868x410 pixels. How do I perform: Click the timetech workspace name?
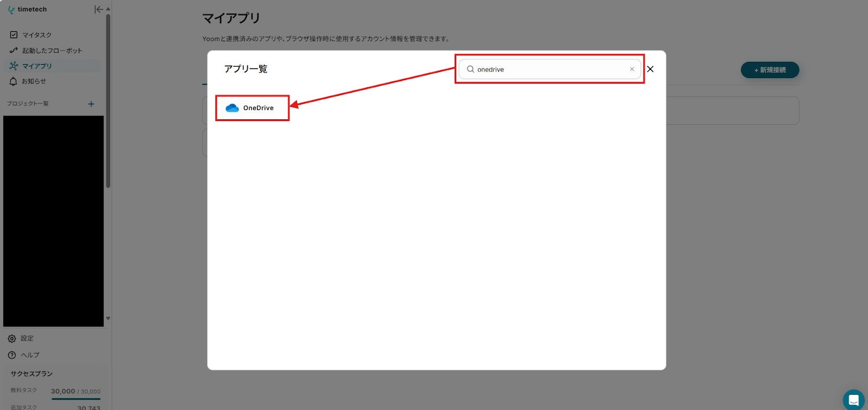tap(32, 9)
